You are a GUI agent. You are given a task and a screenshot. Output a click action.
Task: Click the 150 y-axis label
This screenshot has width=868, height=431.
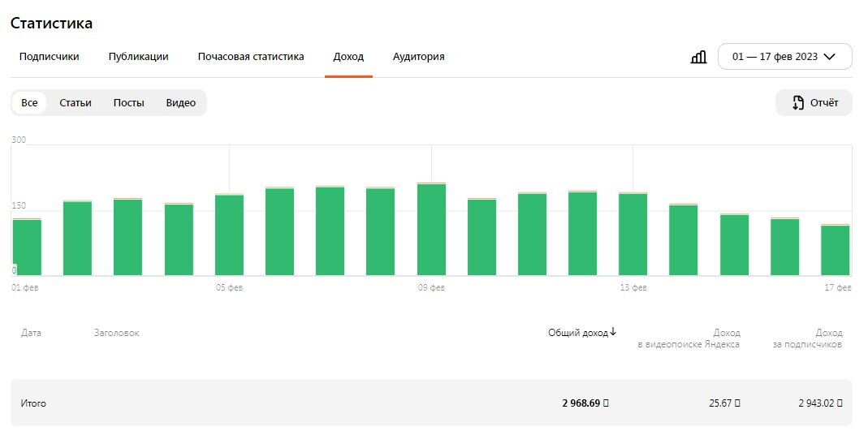pyautogui.click(x=19, y=206)
